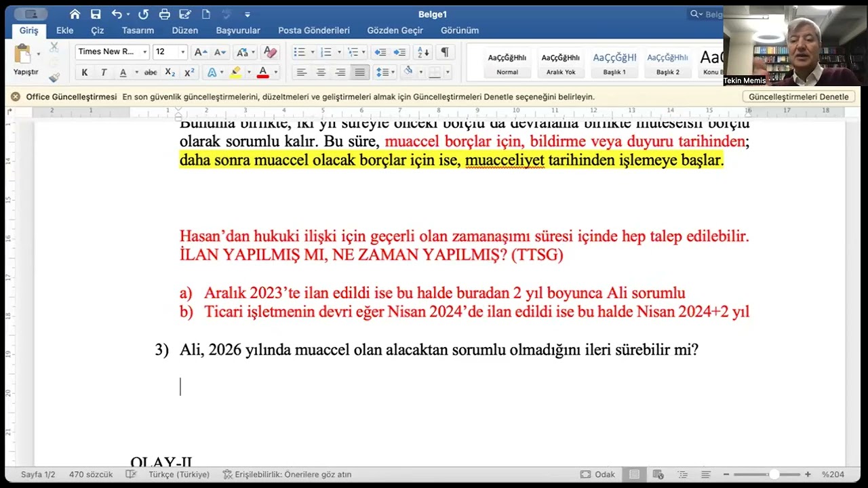
Task: Apply the Başlık 1 style
Action: pos(614,64)
